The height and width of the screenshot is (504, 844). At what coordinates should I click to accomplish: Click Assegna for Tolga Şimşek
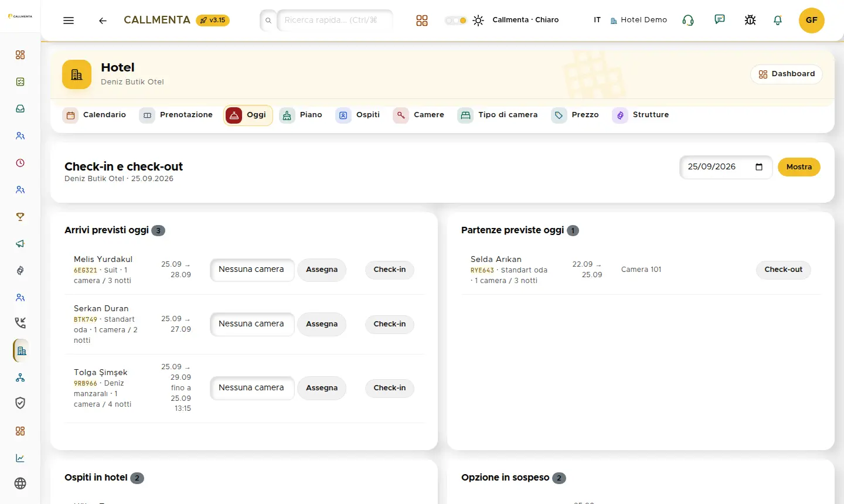(322, 388)
